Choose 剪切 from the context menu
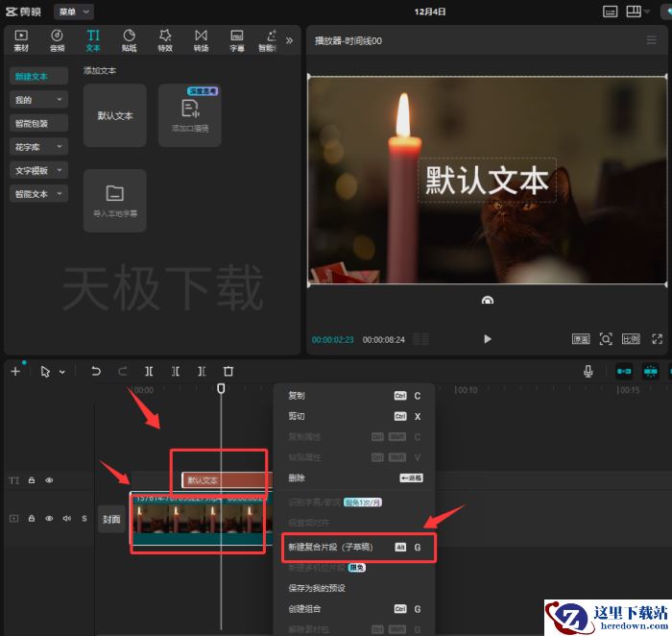 pos(354,416)
